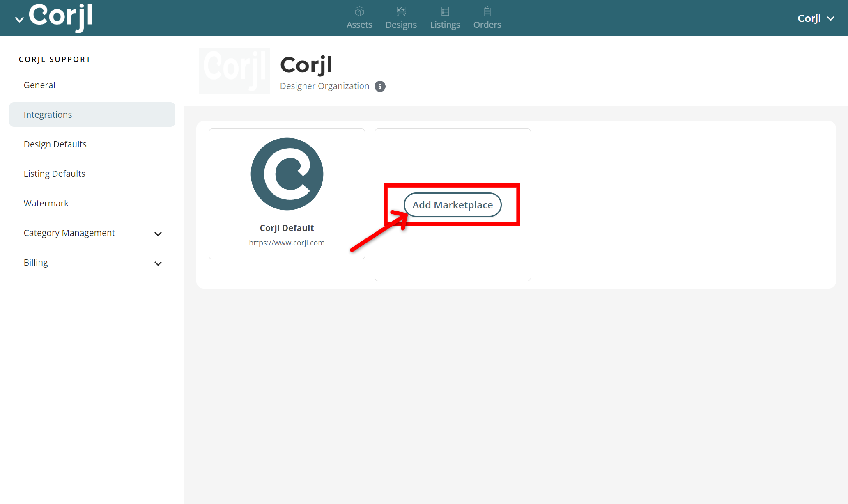Open Design Defaults settings

pos(55,144)
